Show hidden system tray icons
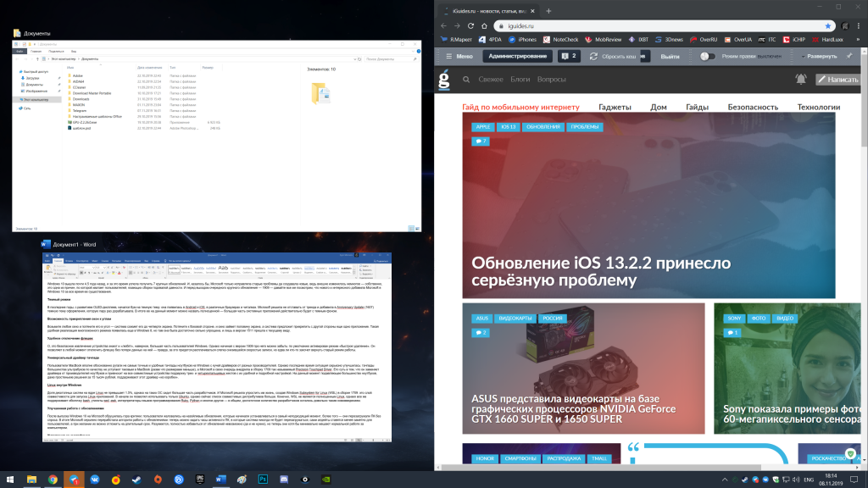This screenshot has width=868, height=488. tap(725, 480)
